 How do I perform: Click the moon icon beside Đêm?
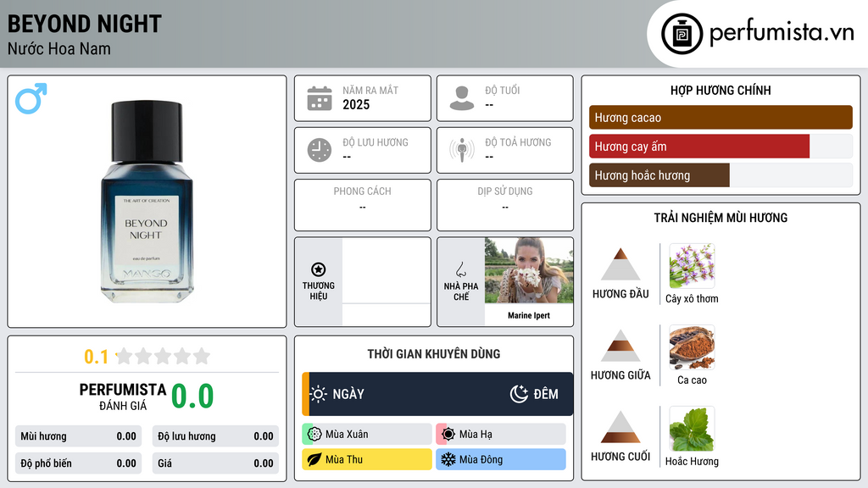(x=519, y=394)
